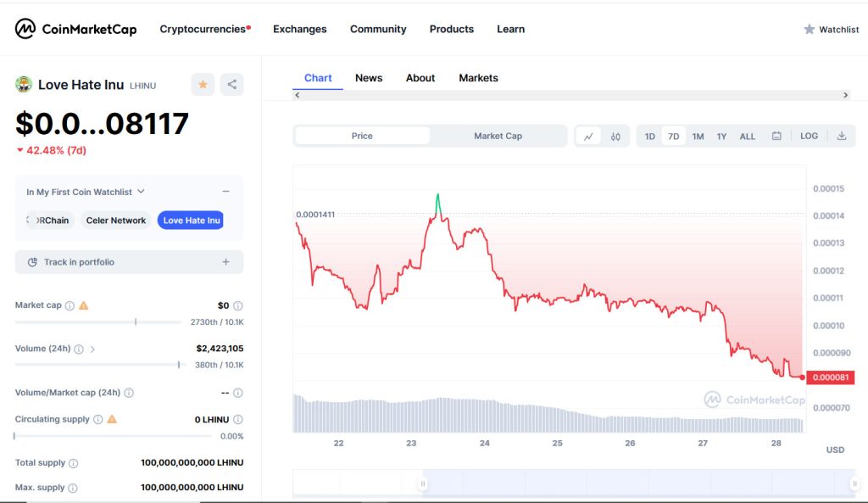Click left handle of chart range slider

coord(422,483)
